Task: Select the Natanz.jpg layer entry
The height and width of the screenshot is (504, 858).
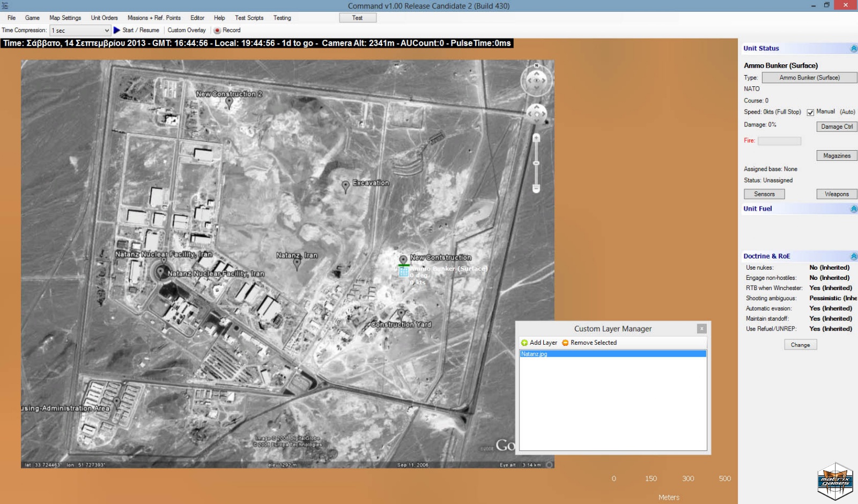Action: click(613, 354)
